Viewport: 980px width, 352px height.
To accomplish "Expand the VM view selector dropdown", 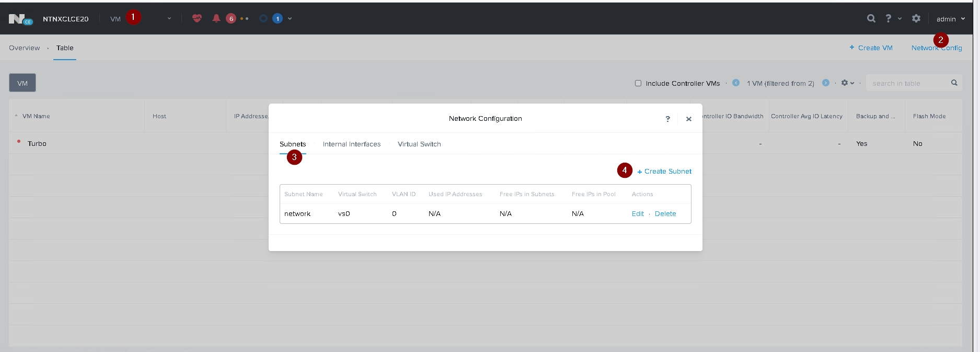I will click(169, 19).
